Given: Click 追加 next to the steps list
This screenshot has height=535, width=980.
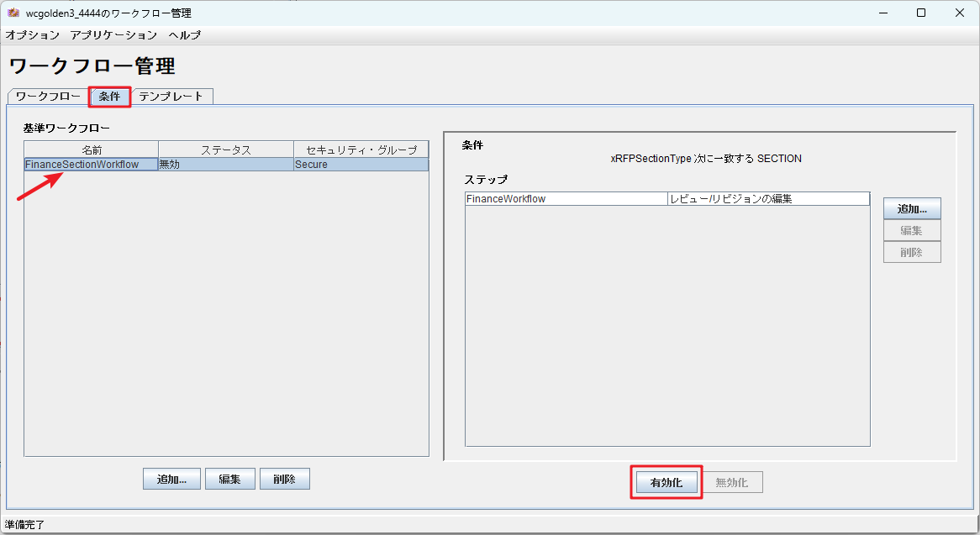Looking at the screenshot, I should (x=912, y=208).
